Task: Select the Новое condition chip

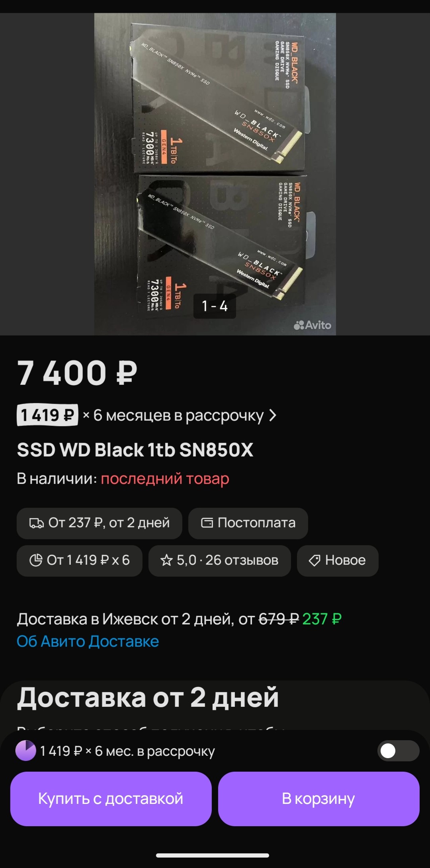Action: click(337, 560)
